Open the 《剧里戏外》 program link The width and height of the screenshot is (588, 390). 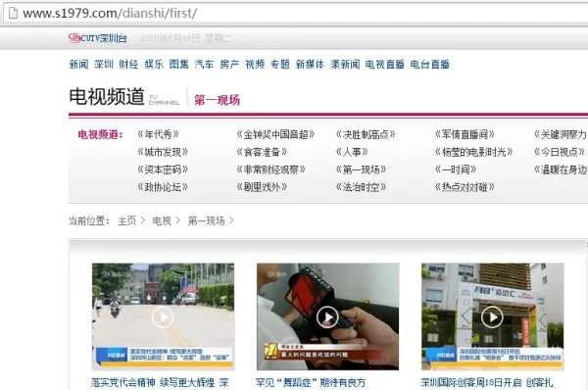[262, 187]
